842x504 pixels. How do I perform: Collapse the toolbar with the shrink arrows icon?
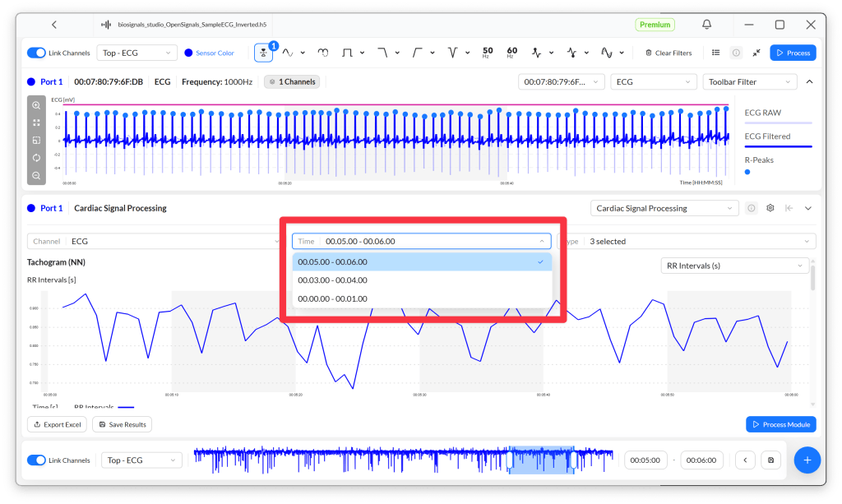point(756,53)
